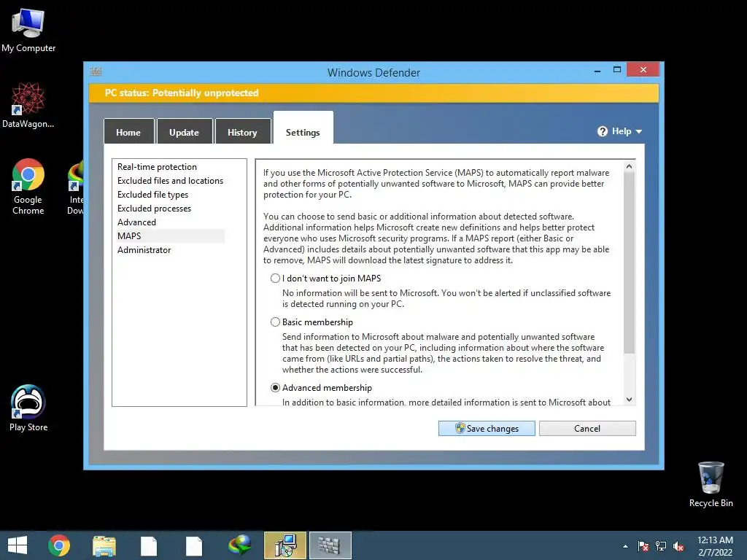Choose Advanced membership option
The height and width of the screenshot is (560, 747).
[275, 388]
